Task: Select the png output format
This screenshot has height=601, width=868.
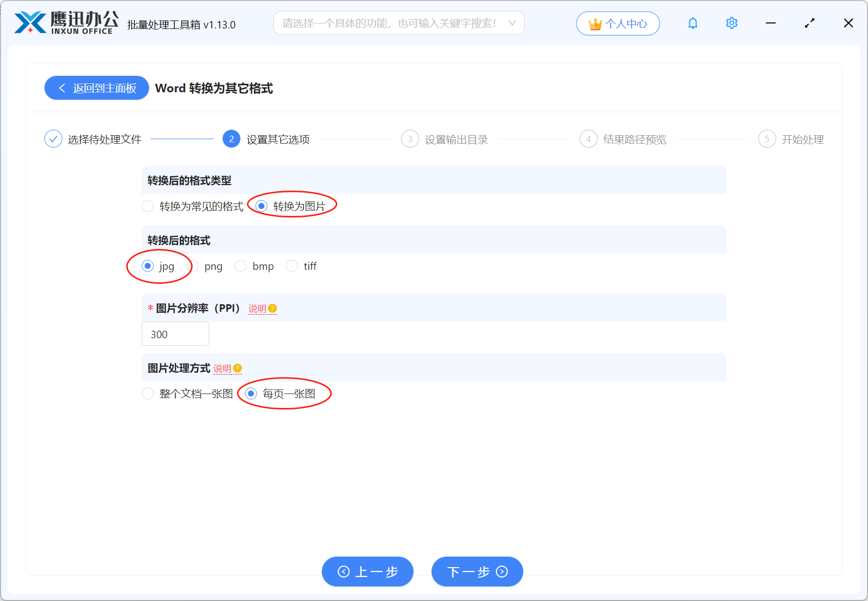Action: (x=195, y=266)
